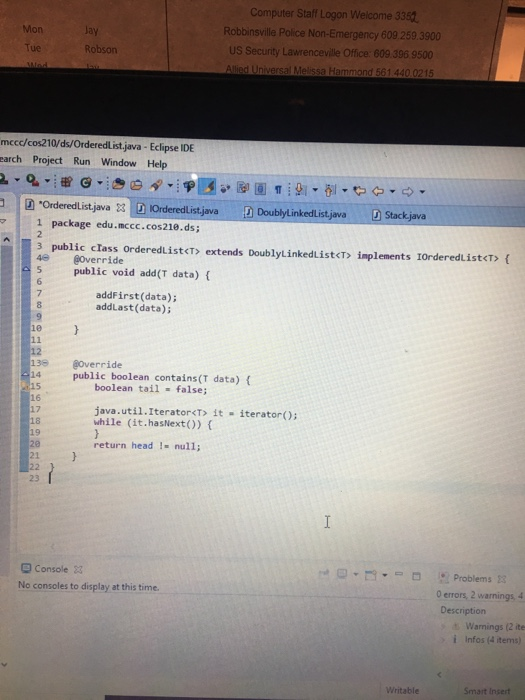Click the warning marker on line 15
Viewport: 525px width, 700px height.
[26, 386]
